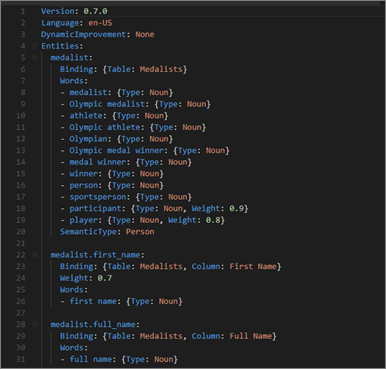
Task: Click the en-US language value
Action: [x=100, y=23]
